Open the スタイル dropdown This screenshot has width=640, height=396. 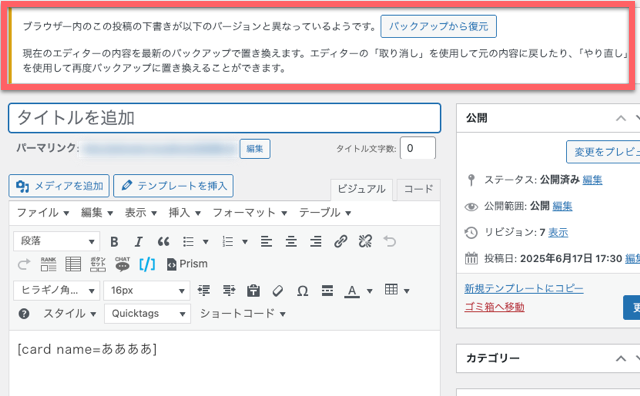pyautogui.click(x=70, y=314)
